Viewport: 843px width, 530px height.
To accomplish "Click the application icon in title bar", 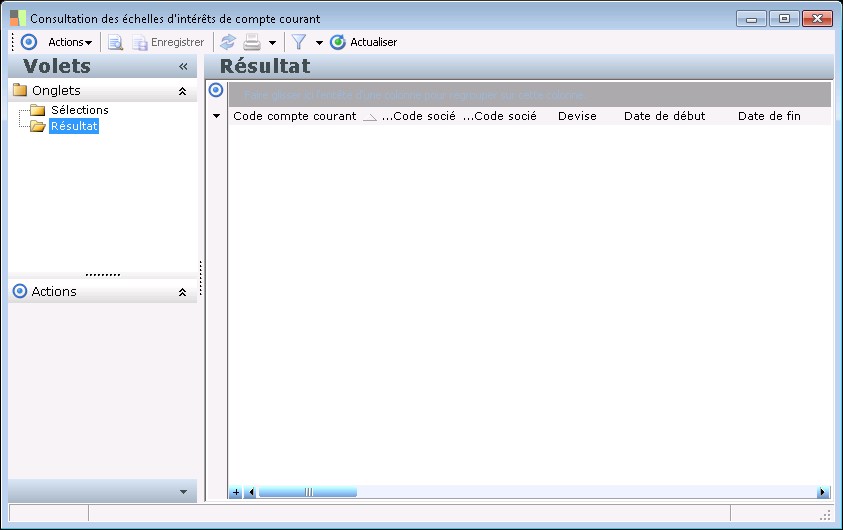I will (18, 18).
